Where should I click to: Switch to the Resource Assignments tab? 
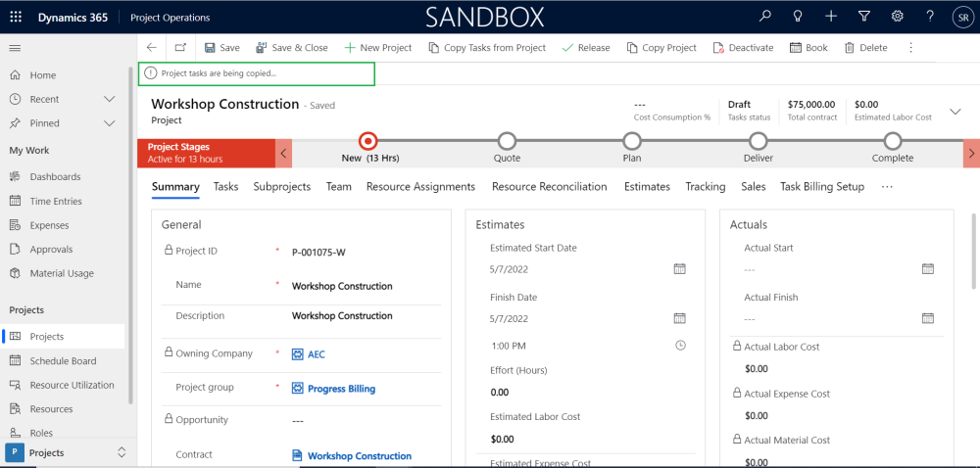[420, 187]
